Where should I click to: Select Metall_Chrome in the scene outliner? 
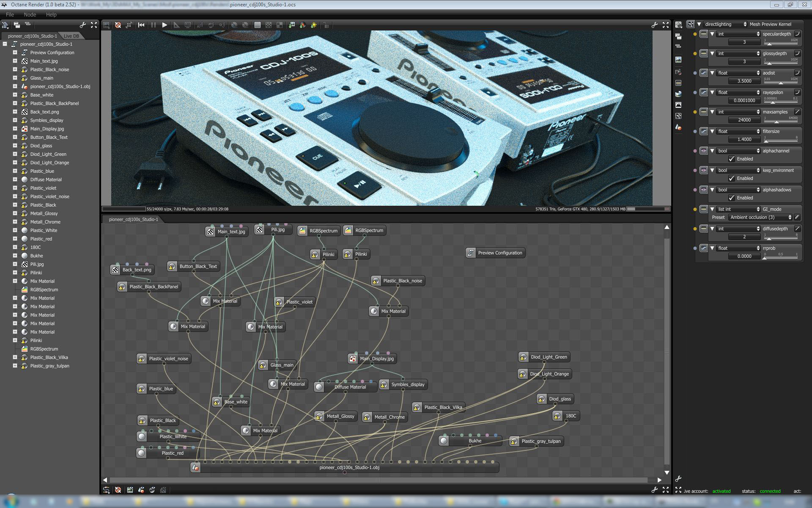(45, 222)
